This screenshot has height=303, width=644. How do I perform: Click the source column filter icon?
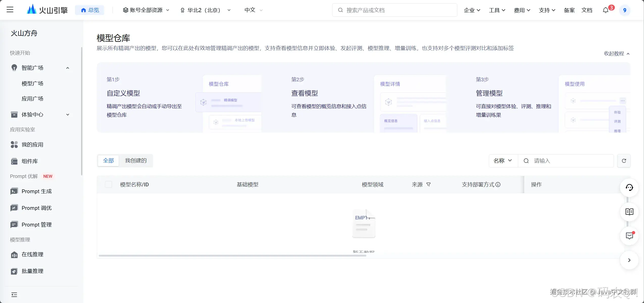pyautogui.click(x=428, y=185)
